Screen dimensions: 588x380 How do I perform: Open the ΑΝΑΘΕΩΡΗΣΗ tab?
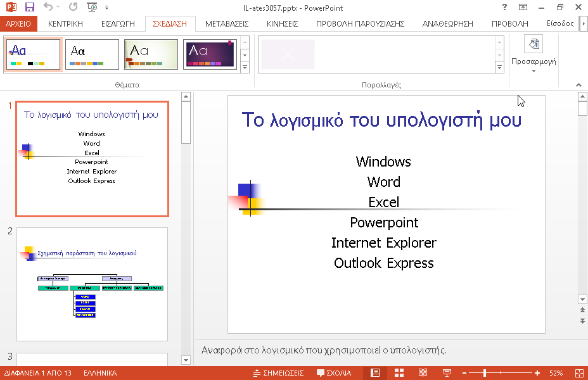point(448,23)
